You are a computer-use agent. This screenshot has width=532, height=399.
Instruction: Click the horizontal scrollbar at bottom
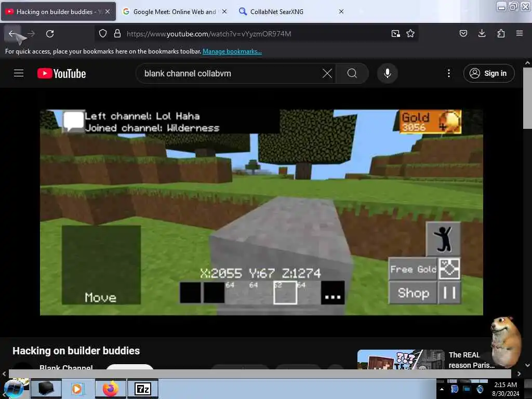(260, 374)
